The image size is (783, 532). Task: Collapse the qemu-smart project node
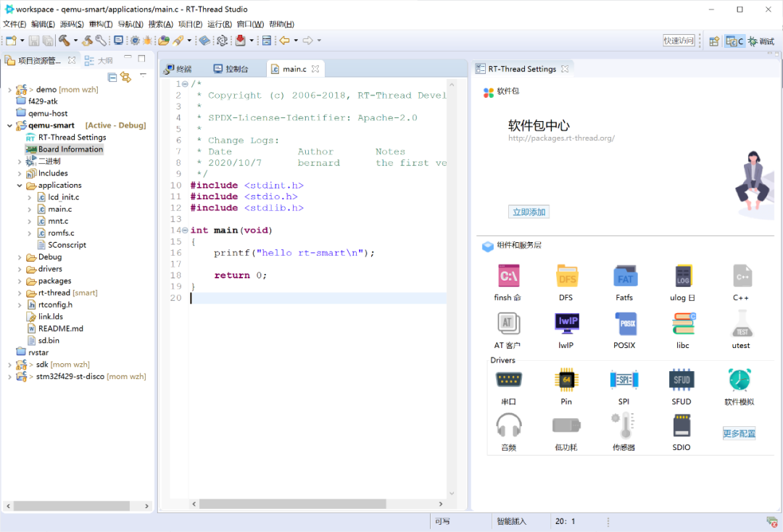[9, 125]
